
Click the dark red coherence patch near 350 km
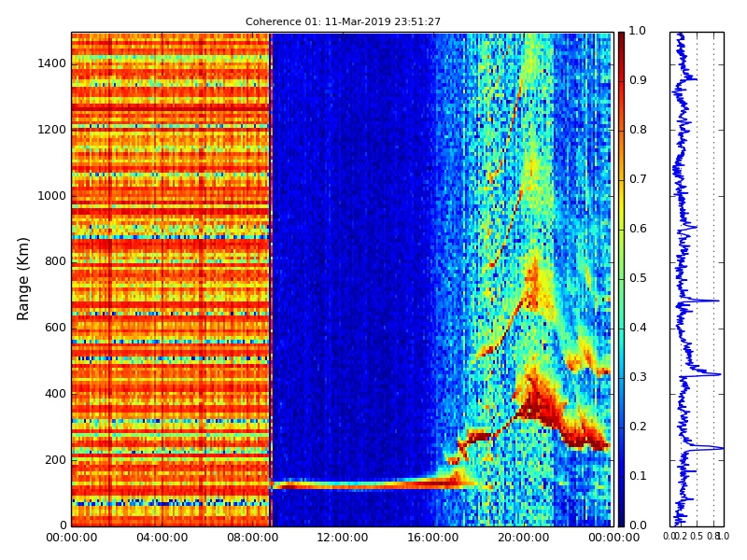541,402
